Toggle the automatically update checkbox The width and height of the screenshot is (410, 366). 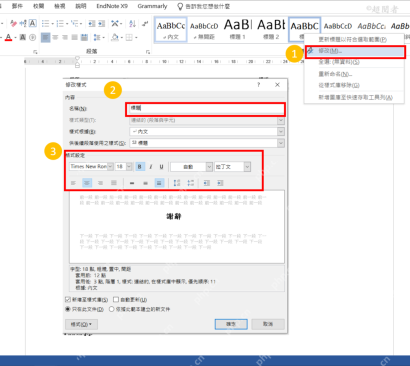coord(116,300)
